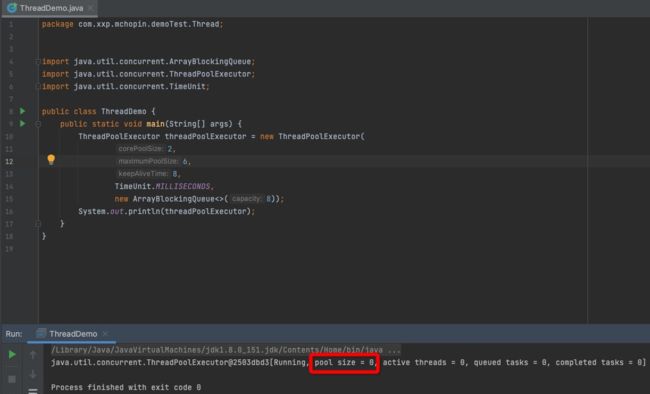Click the Java class icon on the ThreadDemo.java tab
The height and width of the screenshot is (394, 650).
coord(12,8)
